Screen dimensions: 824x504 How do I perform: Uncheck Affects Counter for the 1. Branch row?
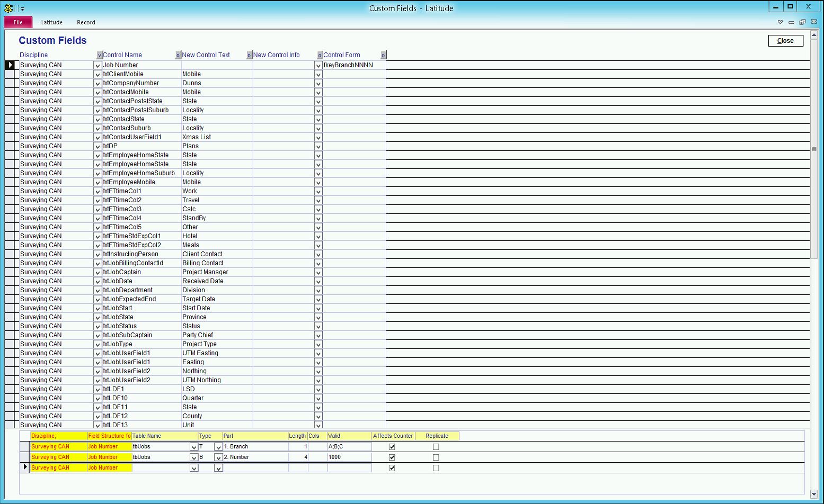[x=392, y=447]
